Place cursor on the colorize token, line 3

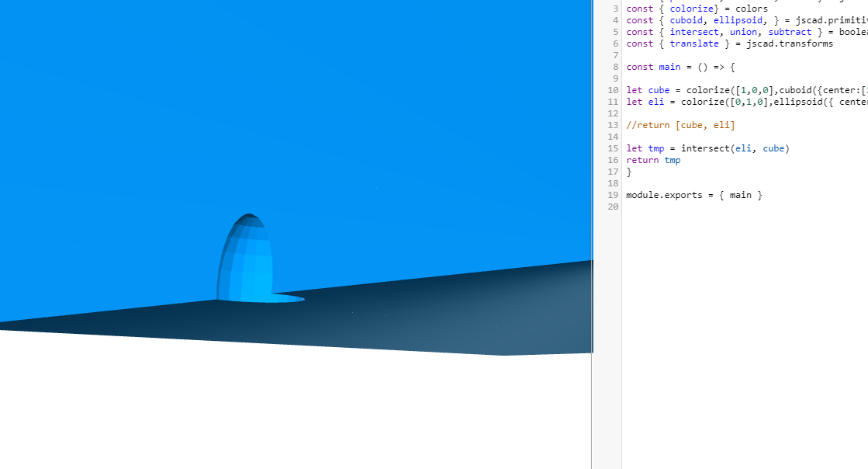point(692,8)
